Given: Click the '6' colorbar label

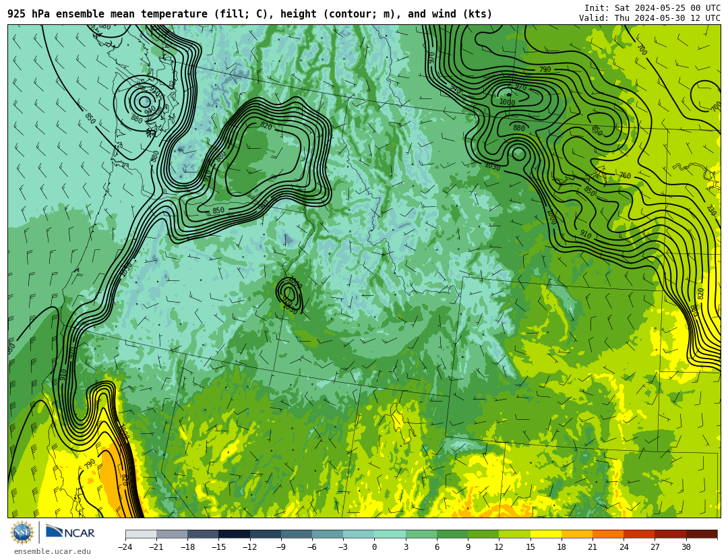Looking at the screenshot, I should [437, 547].
